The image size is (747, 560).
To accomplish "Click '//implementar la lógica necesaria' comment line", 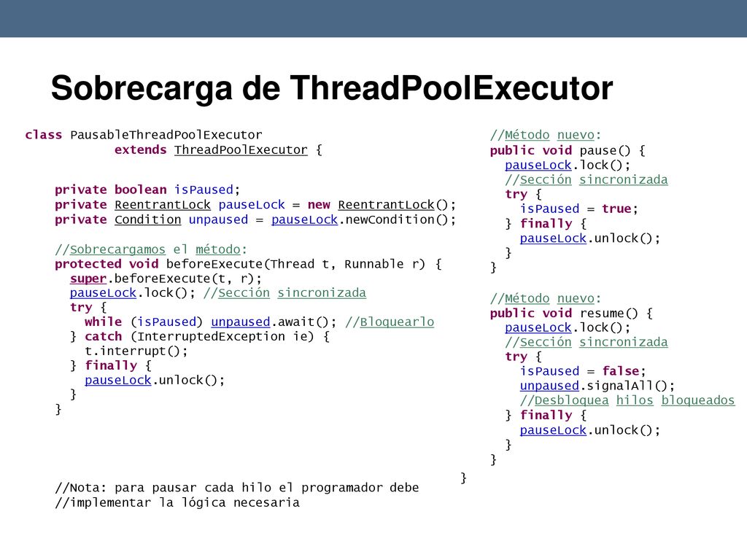I will click(177, 502).
